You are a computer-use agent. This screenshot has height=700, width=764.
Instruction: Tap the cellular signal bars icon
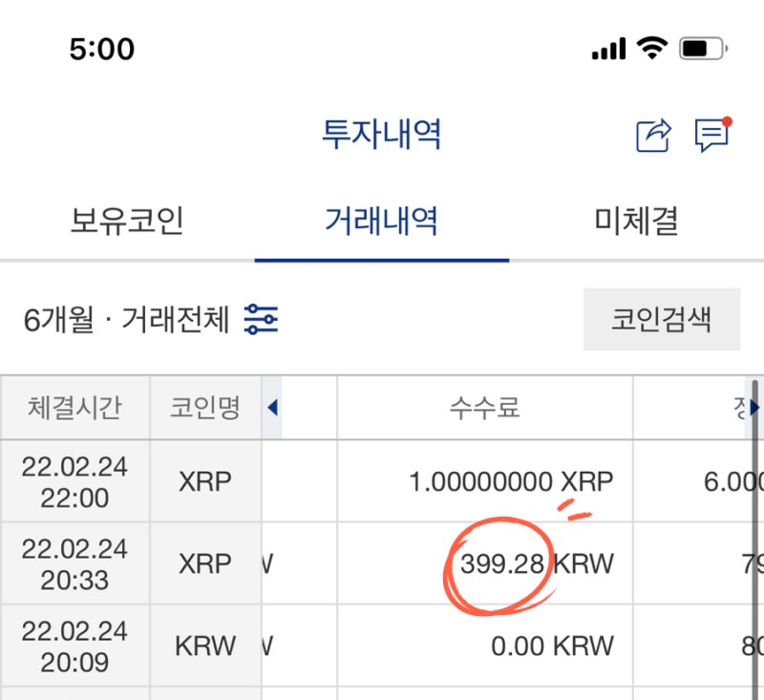[x=608, y=49]
